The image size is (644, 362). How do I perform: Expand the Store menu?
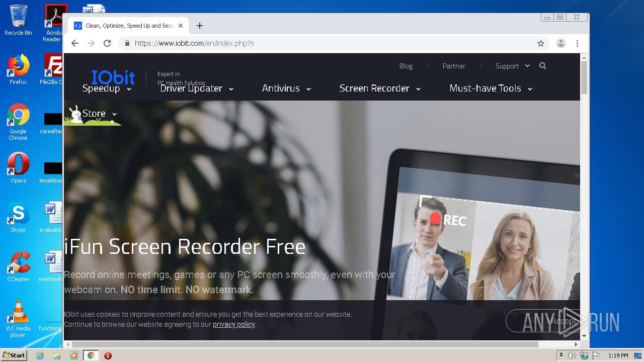coord(100,114)
